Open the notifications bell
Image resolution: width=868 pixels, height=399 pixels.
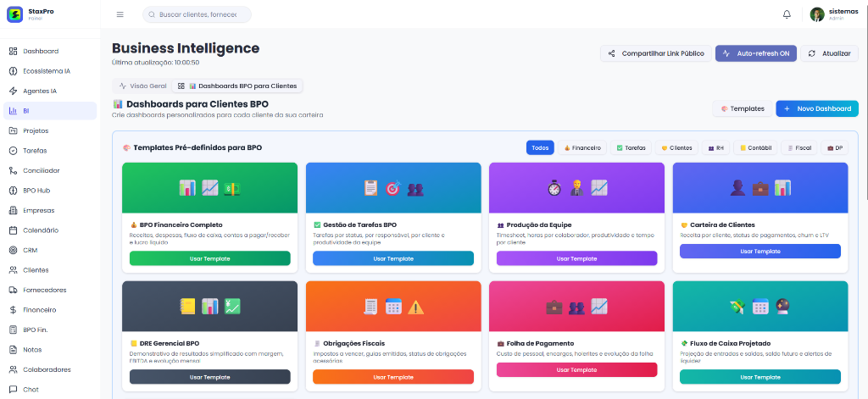coord(787,14)
